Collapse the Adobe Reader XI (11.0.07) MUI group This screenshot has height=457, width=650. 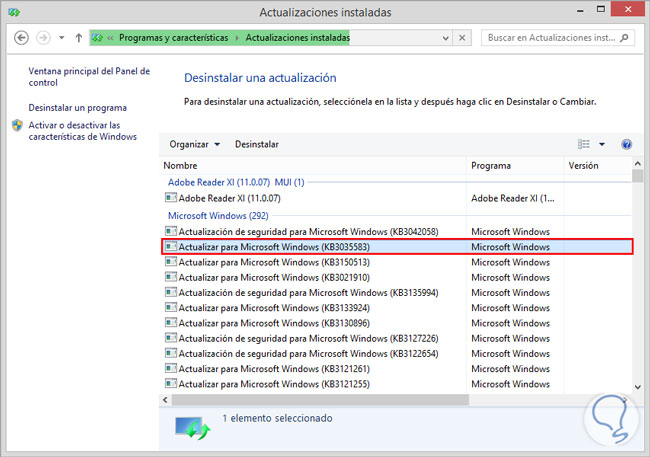(236, 182)
